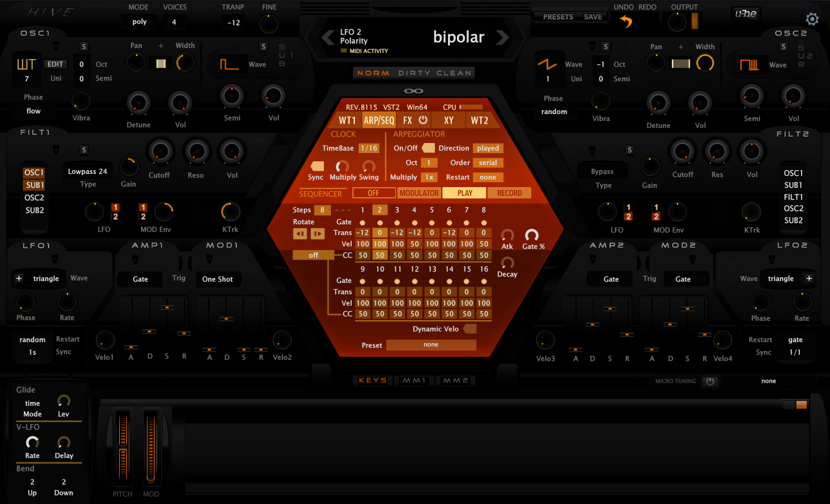This screenshot has height=504, width=830.
Task: Click LFO2 plus icon
Action: [809, 278]
